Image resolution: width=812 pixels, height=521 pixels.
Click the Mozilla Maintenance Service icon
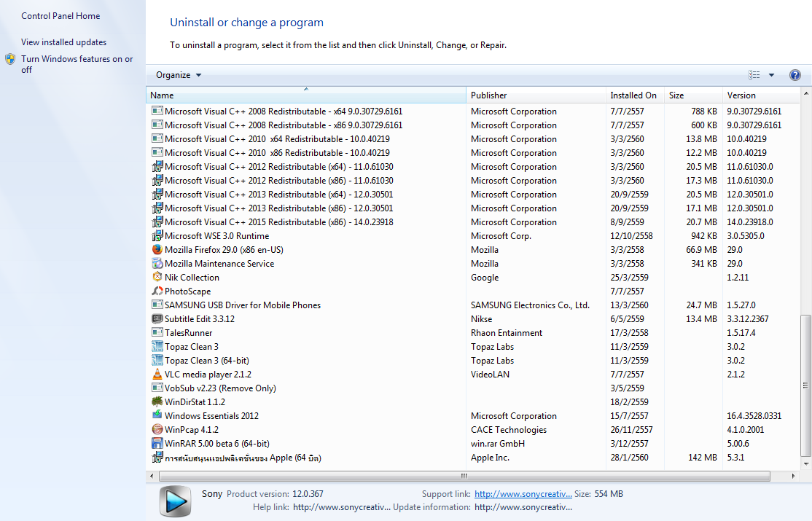point(157,263)
